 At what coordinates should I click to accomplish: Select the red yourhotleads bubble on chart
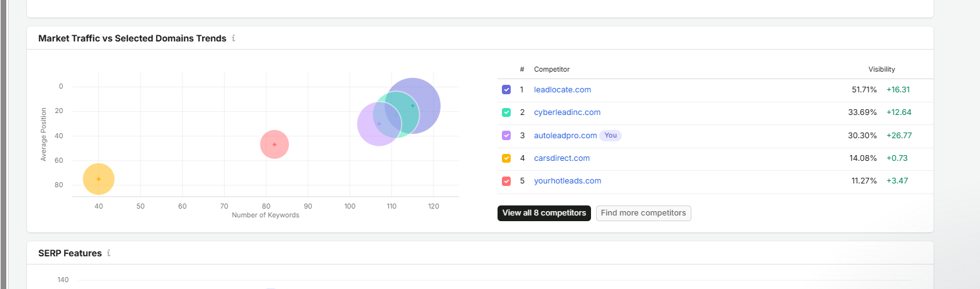tap(274, 144)
